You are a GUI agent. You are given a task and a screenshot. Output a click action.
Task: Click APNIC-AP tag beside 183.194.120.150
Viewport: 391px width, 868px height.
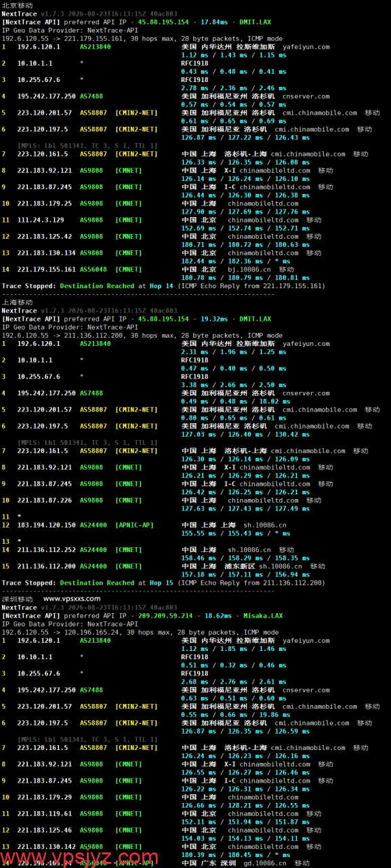click(x=136, y=525)
